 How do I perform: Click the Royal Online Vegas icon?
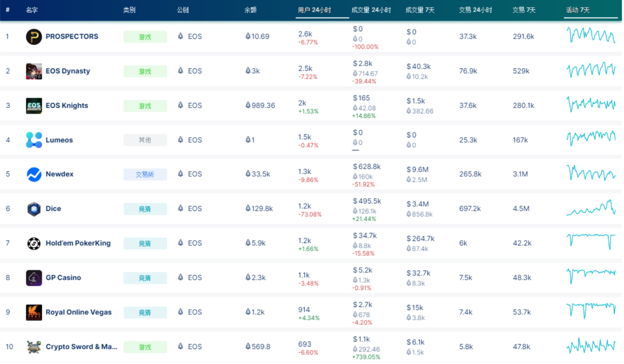tap(34, 312)
